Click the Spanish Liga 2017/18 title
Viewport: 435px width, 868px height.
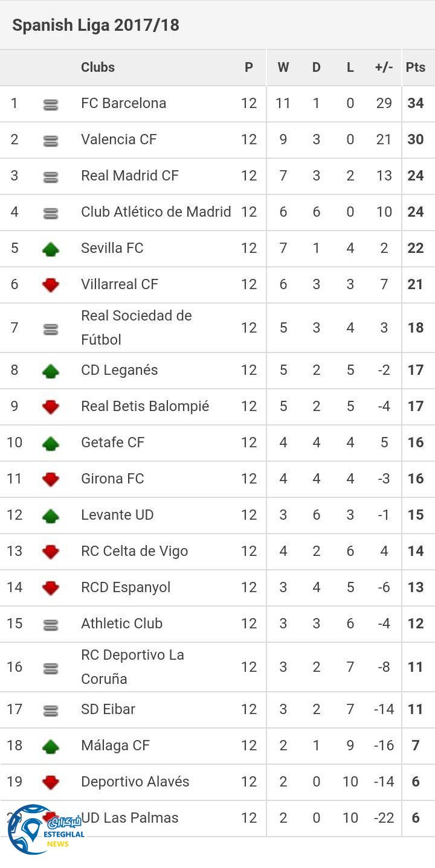click(95, 25)
